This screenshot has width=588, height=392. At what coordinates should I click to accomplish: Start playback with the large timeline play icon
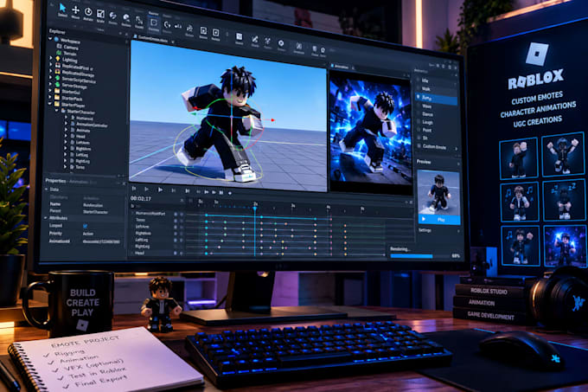160,190
